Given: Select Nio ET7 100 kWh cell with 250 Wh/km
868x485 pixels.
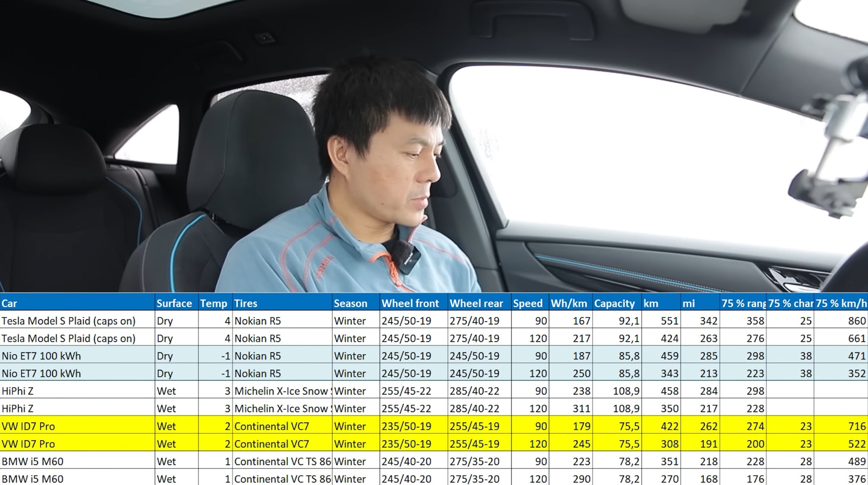Looking at the screenshot, I should pyautogui.click(x=77, y=374).
